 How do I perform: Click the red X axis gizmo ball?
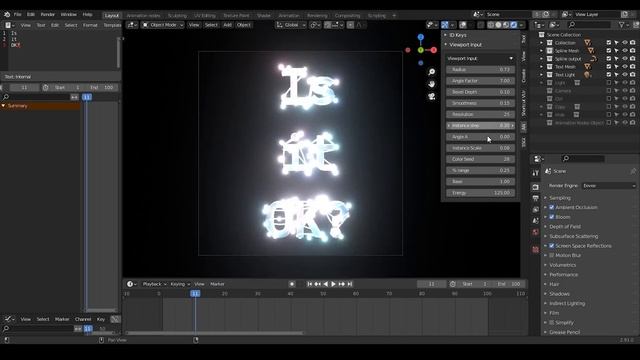pos(433,50)
